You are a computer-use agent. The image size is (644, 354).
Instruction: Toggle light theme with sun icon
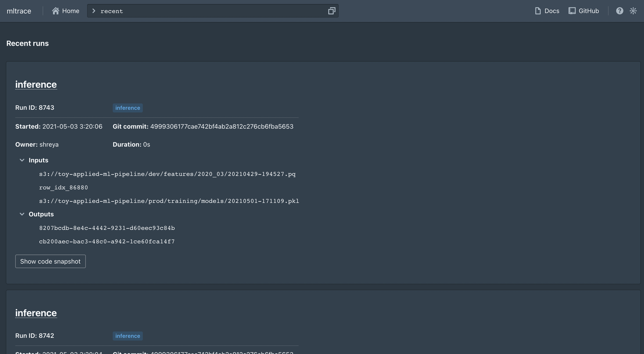point(633,11)
